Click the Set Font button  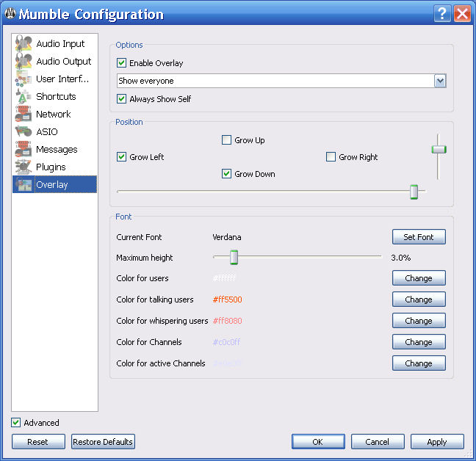pos(419,237)
